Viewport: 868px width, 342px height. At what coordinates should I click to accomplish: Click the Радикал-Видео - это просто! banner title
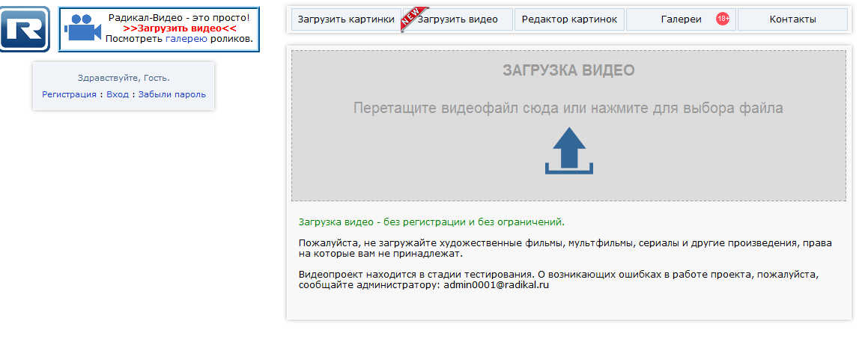179,17
